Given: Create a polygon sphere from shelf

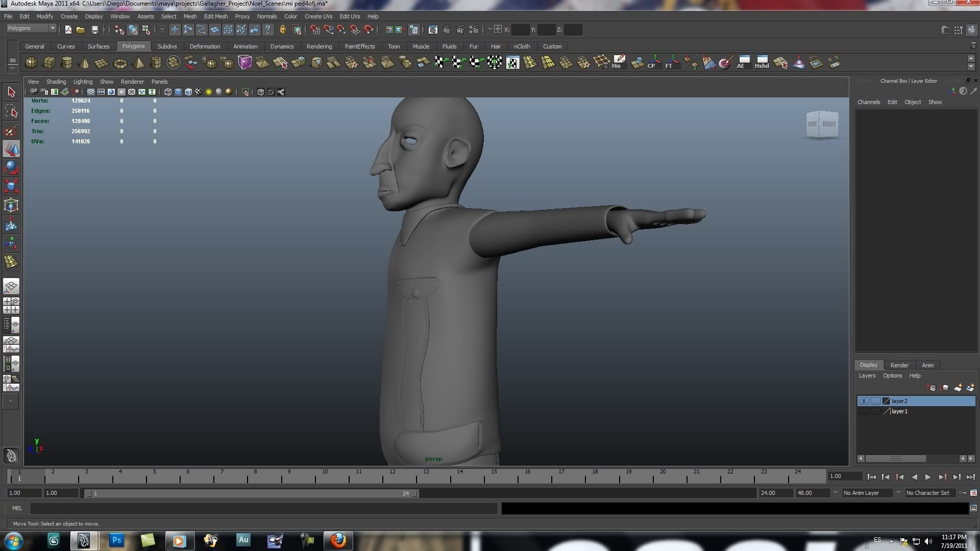Looking at the screenshot, I should (x=31, y=63).
